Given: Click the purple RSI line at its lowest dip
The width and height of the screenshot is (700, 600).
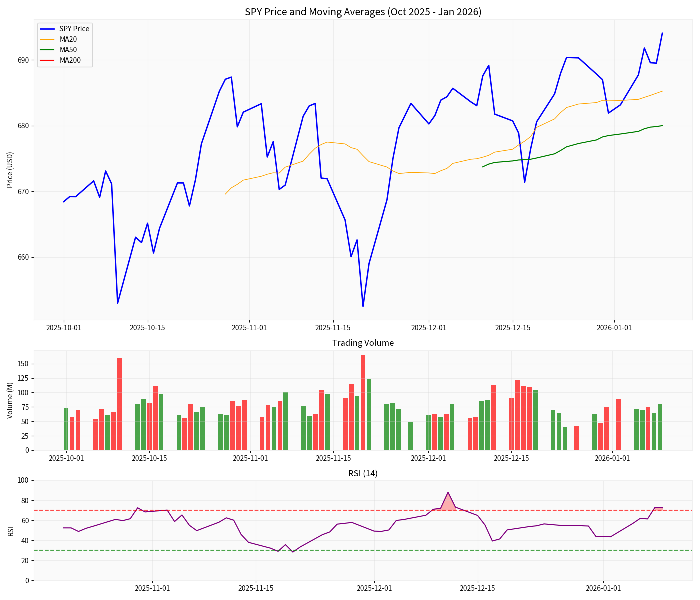Looking at the screenshot, I should (293, 552).
